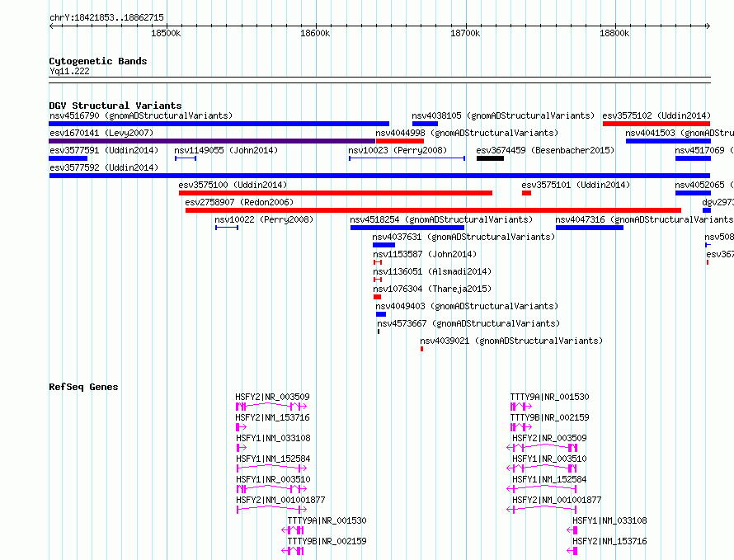
Task: Click the chrY:18421853..18862715 coordinate label
Action: 106,17
